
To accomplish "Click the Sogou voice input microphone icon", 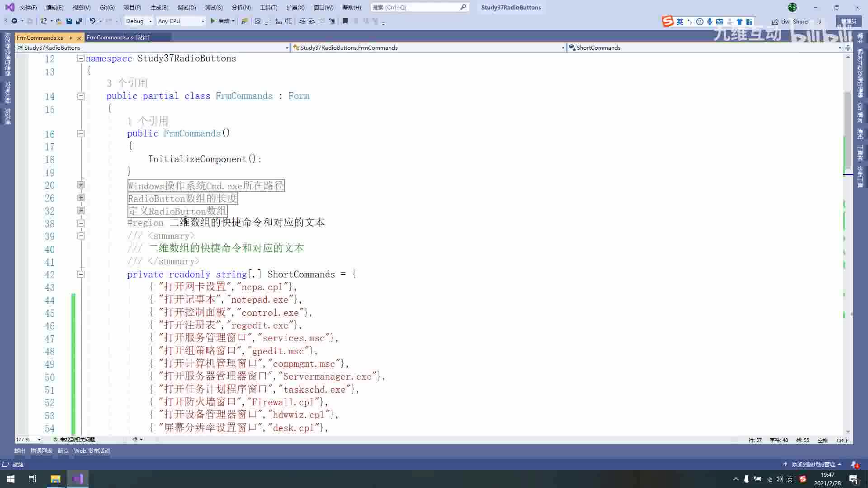I will click(x=710, y=22).
